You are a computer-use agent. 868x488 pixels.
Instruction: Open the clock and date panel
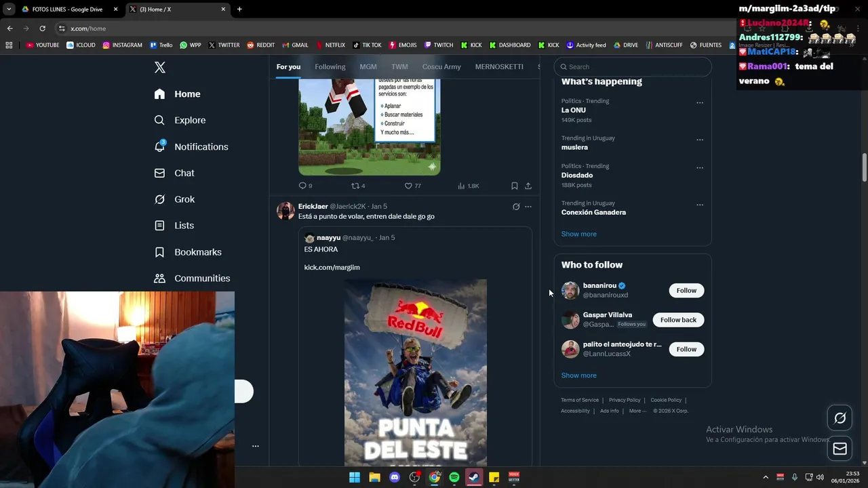pyautogui.click(x=845, y=477)
